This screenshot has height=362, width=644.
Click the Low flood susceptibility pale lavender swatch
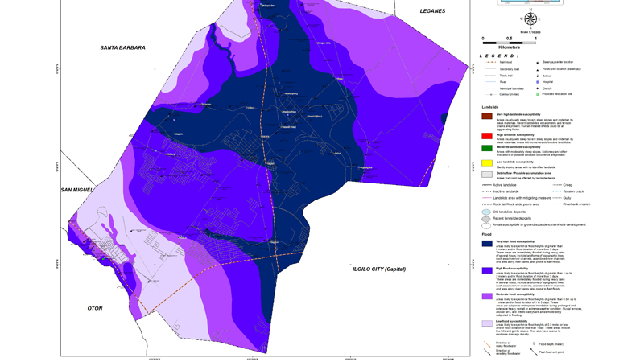487,323
